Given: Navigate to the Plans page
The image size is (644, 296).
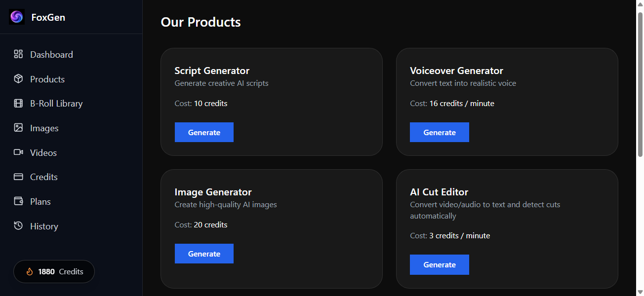Looking at the screenshot, I should tap(40, 201).
